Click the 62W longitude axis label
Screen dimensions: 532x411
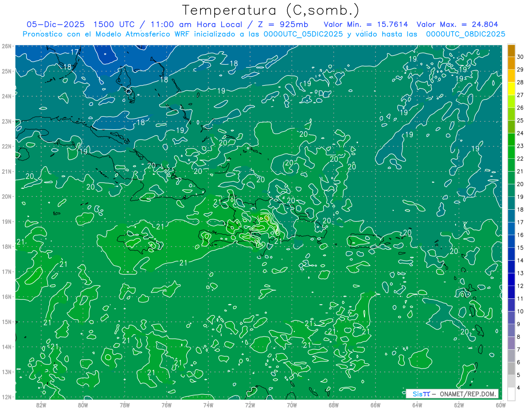click(459, 405)
